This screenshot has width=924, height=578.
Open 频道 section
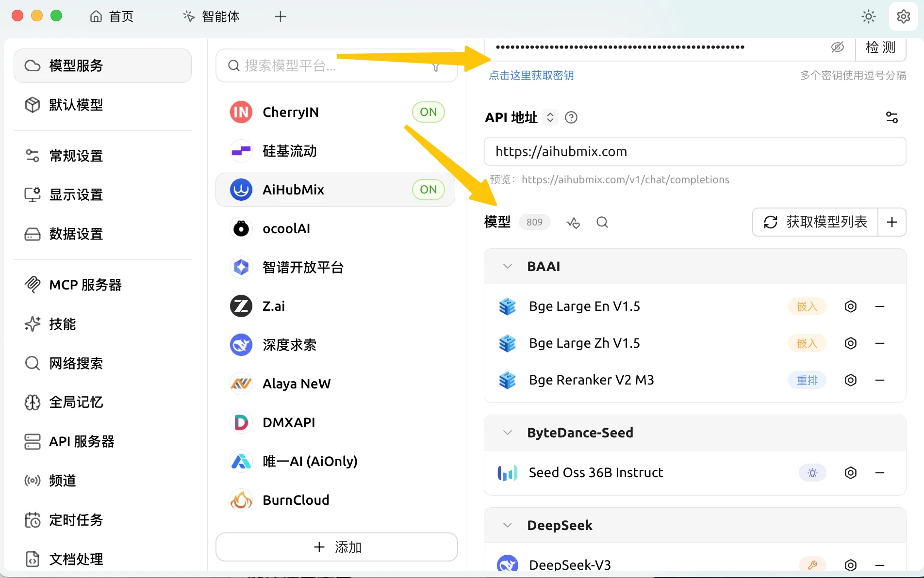103,481
